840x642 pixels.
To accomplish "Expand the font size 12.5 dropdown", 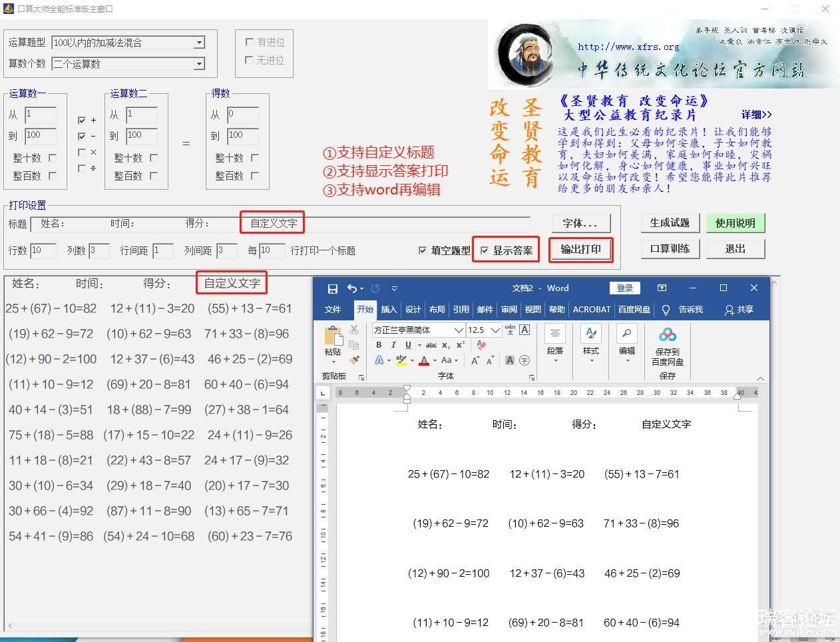I will click(x=495, y=330).
